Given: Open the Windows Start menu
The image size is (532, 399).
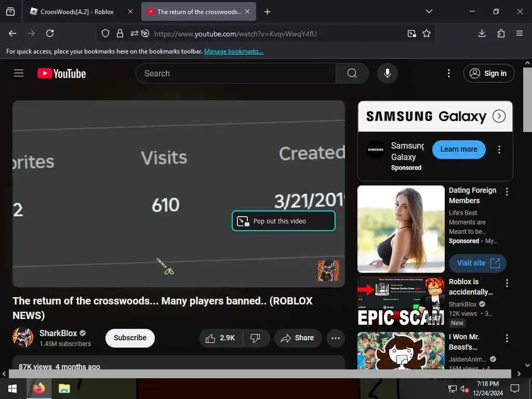Looking at the screenshot, I should point(12,389).
